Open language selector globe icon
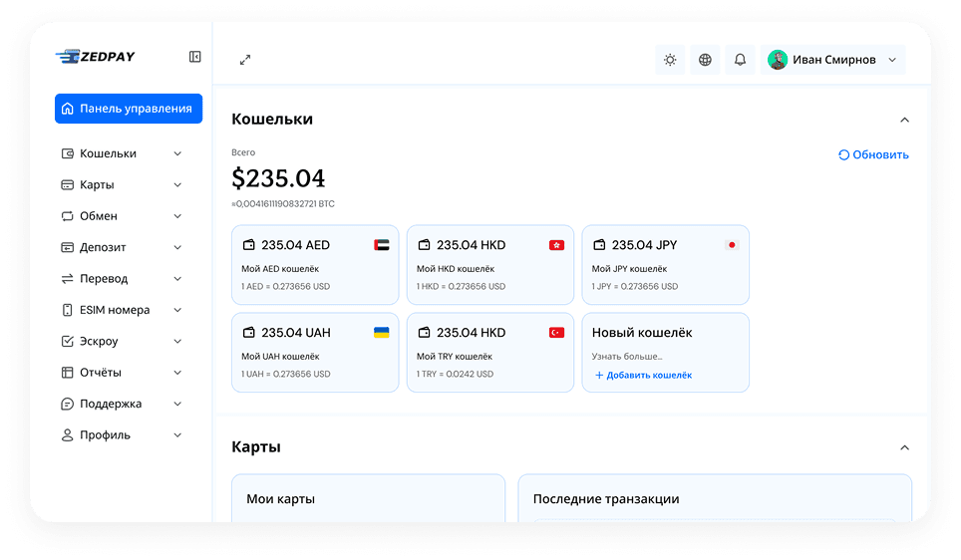The width and height of the screenshot is (961, 560). coord(705,60)
